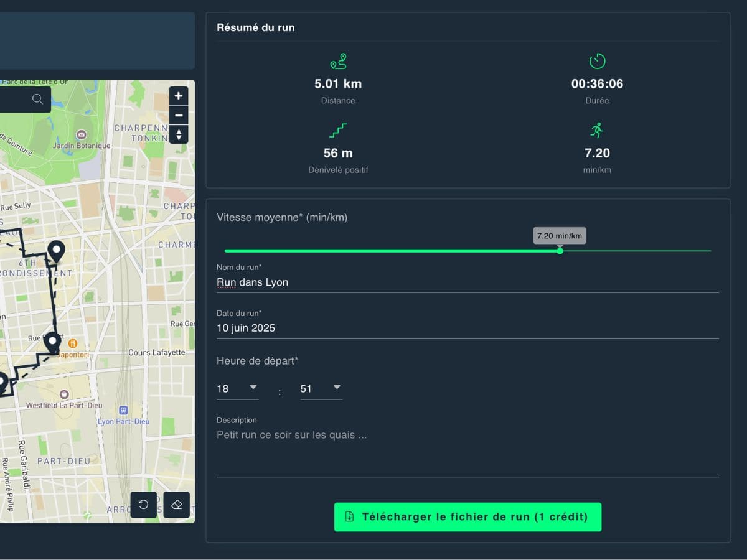Viewport: 747px width, 560px height.
Task: Click the Cours Lafayette map label
Action: pos(156,353)
